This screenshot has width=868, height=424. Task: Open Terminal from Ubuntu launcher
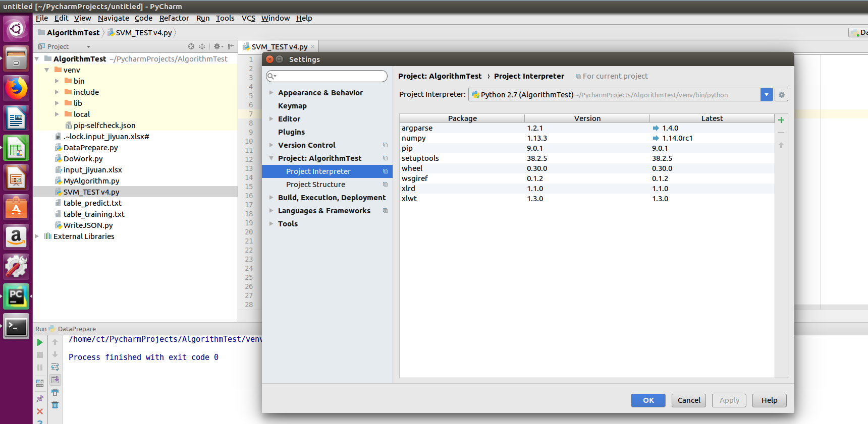click(x=16, y=327)
